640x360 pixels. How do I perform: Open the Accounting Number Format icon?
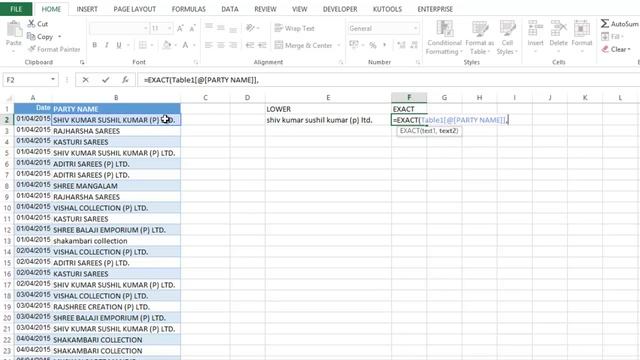pyautogui.click(x=354, y=45)
